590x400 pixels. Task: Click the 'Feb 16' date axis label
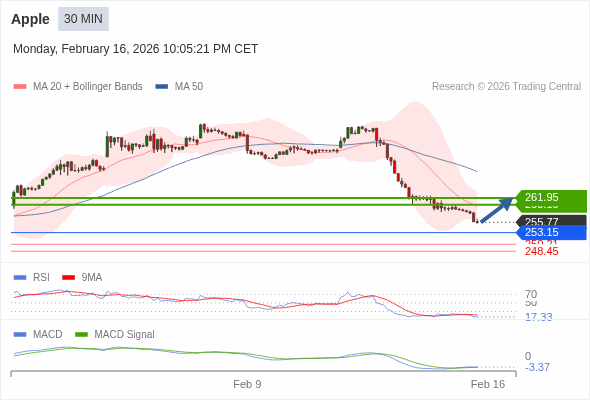click(x=488, y=384)
